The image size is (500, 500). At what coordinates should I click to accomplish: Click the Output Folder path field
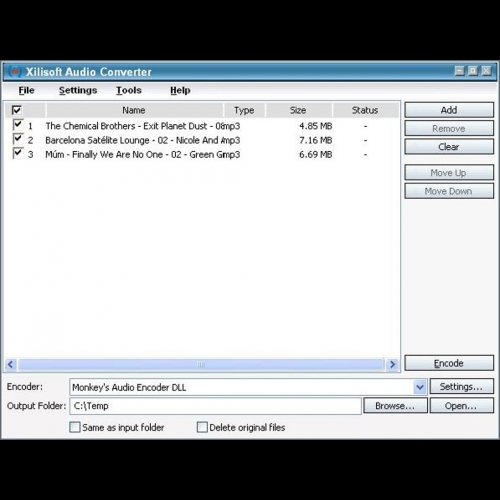[215, 406]
